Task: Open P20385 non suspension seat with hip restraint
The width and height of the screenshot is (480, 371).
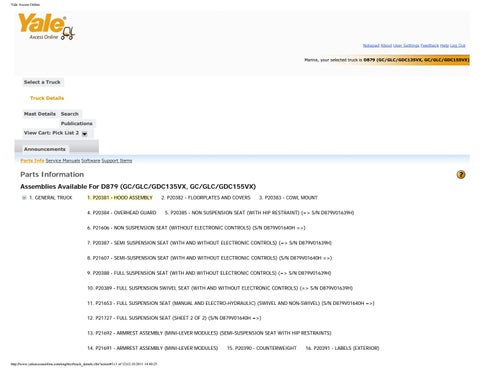Action: pyautogui.click(x=259, y=213)
